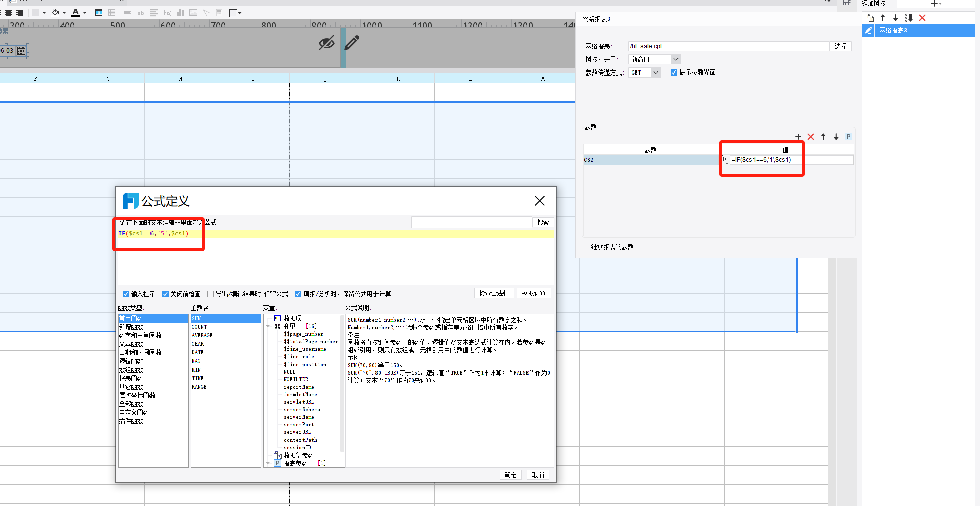The width and height of the screenshot is (980, 506).
Task: Move parameter down with arrow above table
Action: tap(836, 137)
